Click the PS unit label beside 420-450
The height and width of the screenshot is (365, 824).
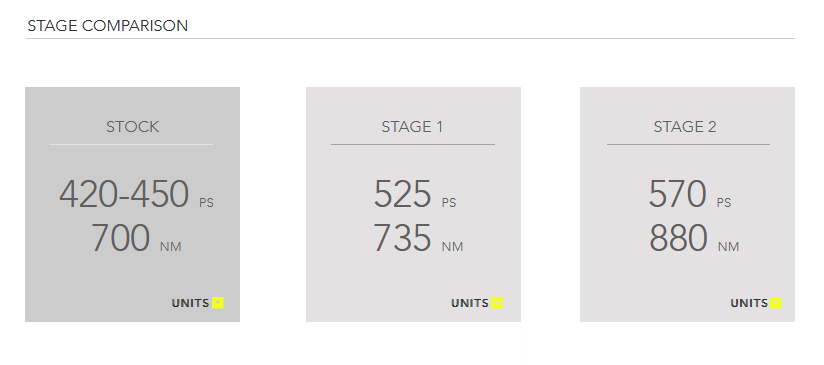207,203
